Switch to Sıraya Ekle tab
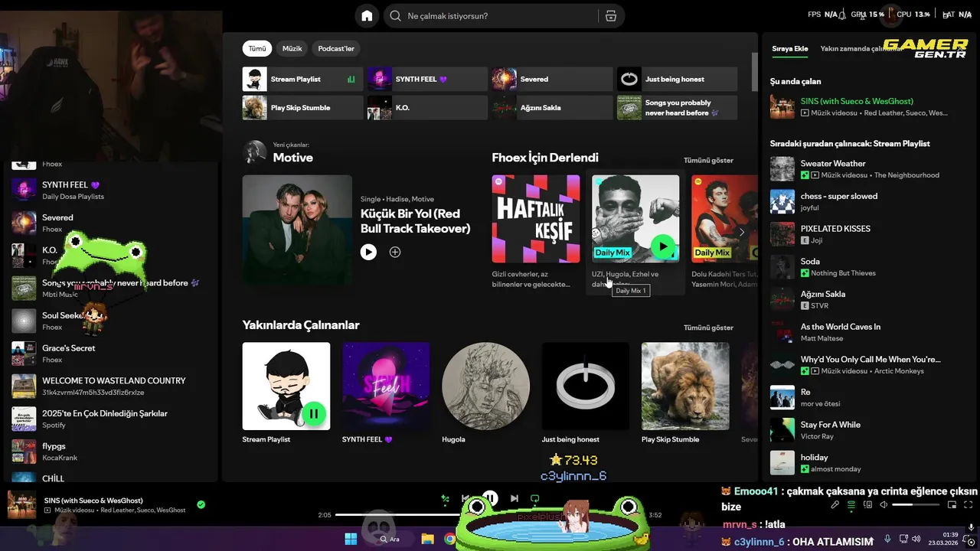This screenshot has width=980, height=551. point(789,48)
